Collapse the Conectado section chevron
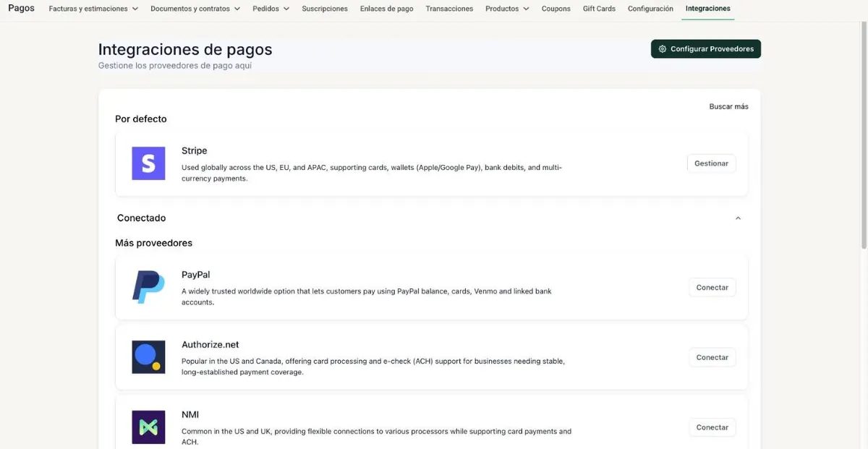 coord(738,218)
